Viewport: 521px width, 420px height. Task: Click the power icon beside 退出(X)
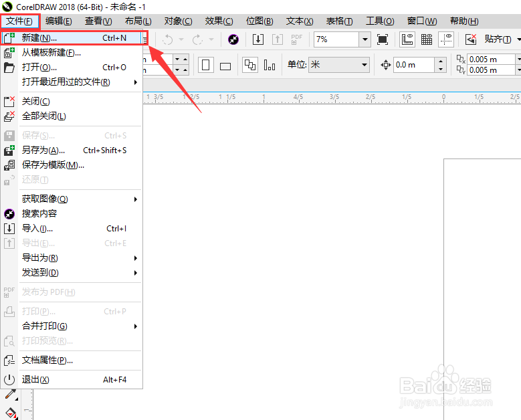click(9, 379)
